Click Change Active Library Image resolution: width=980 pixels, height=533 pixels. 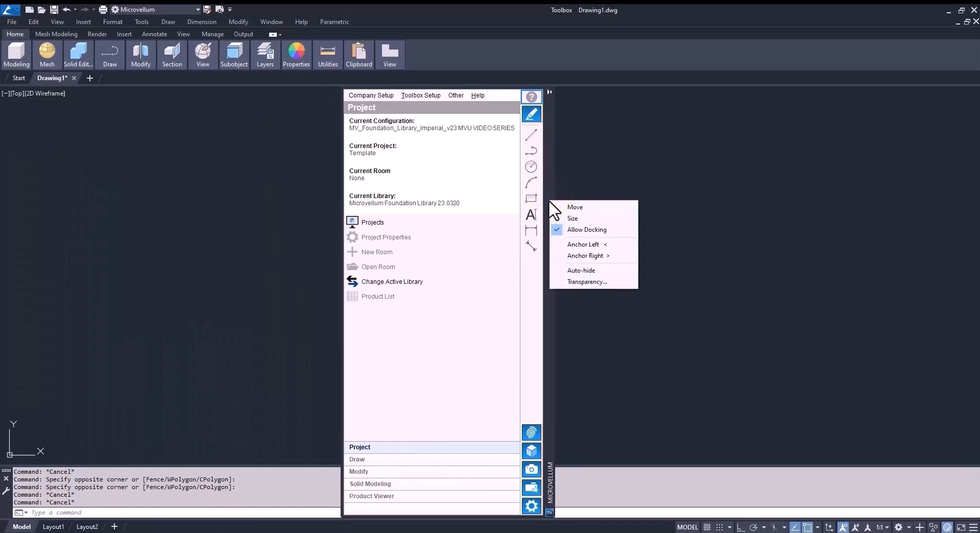pyautogui.click(x=392, y=282)
